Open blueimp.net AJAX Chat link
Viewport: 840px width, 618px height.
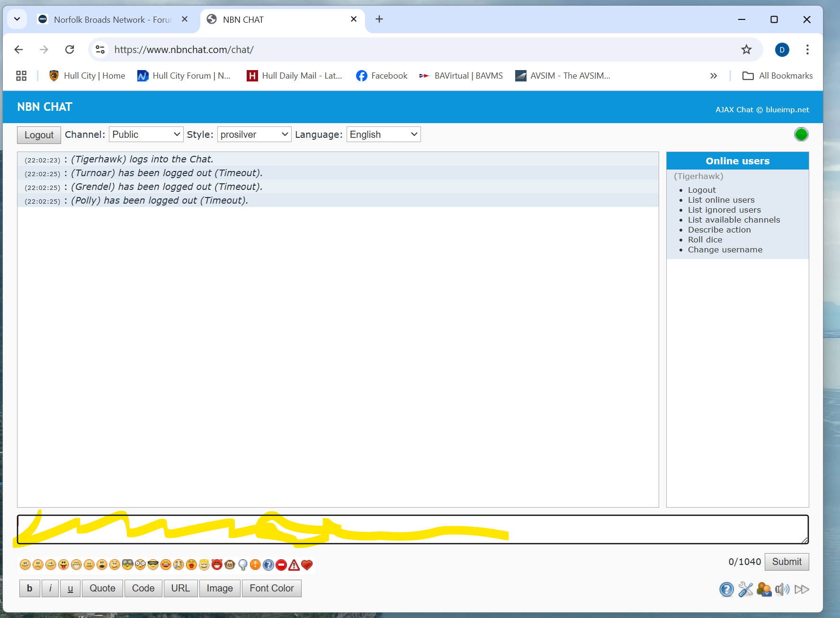(x=762, y=109)
